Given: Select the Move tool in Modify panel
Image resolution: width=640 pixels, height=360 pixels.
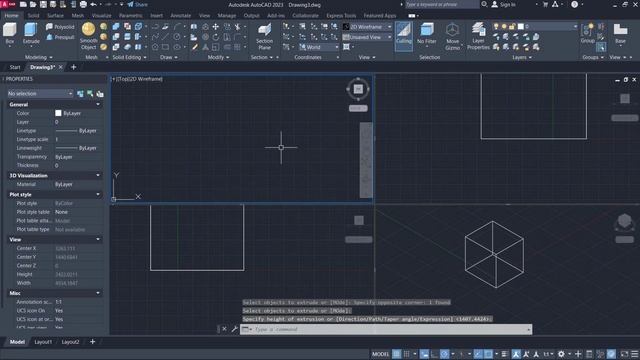Looking at the screenshot, I should click(216, 27).
